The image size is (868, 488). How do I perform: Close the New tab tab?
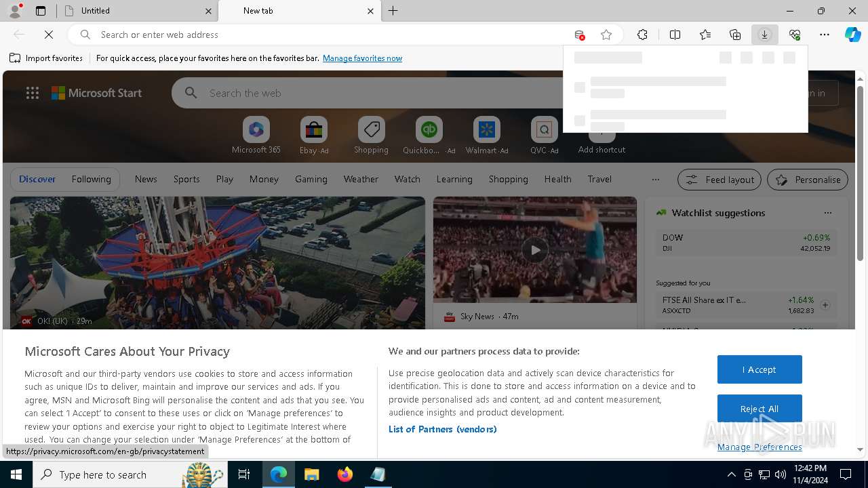(370, 11)
